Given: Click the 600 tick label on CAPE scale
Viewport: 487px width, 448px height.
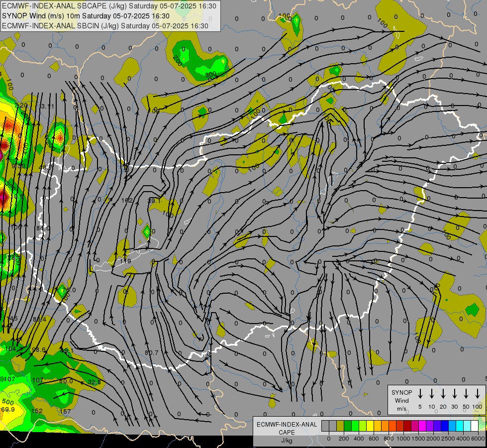Looking at the screenshot, I should pyautogui.click(x=374, y=439).
